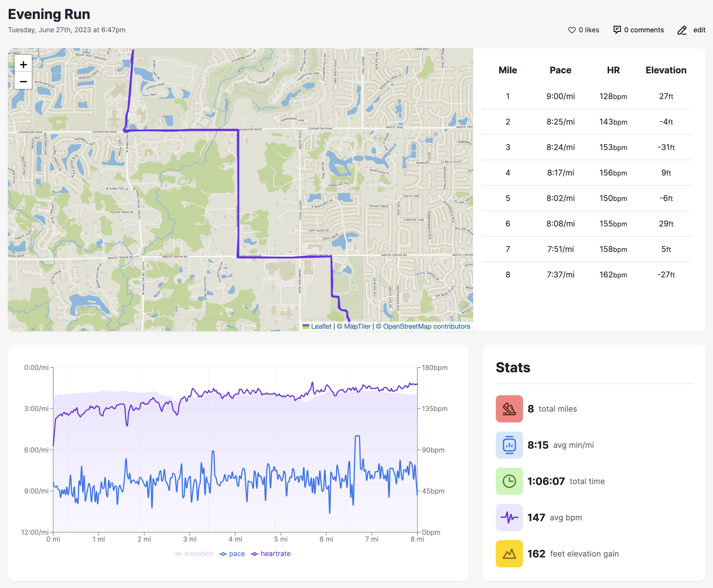The width and height of the screenshot is (713, 588).
Task: Zoom out the map with minus button
Action: coord(24,81)
